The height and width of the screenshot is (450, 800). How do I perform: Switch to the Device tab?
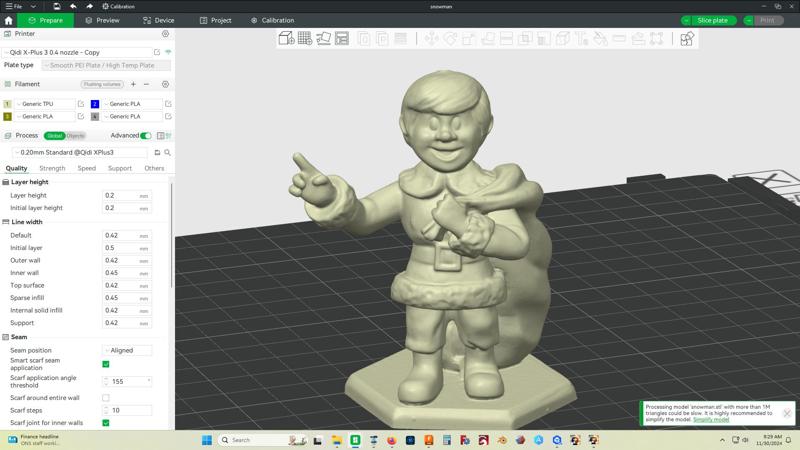(x=159, y=20)
